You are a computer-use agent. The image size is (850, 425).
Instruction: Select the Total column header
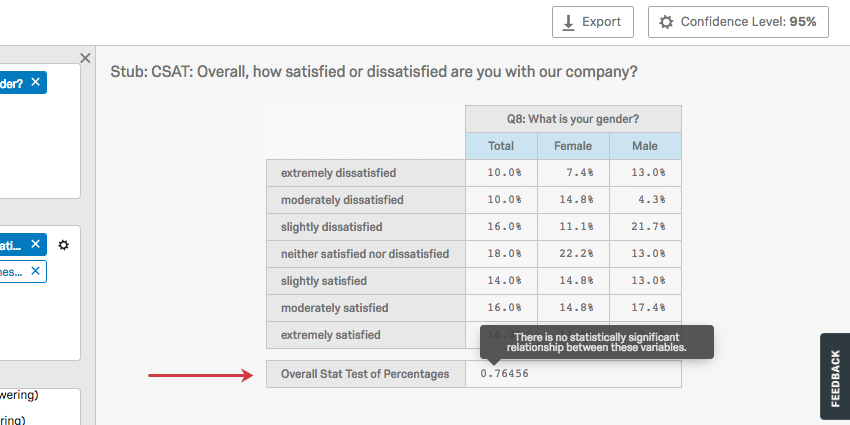click(x=501, y=146)
